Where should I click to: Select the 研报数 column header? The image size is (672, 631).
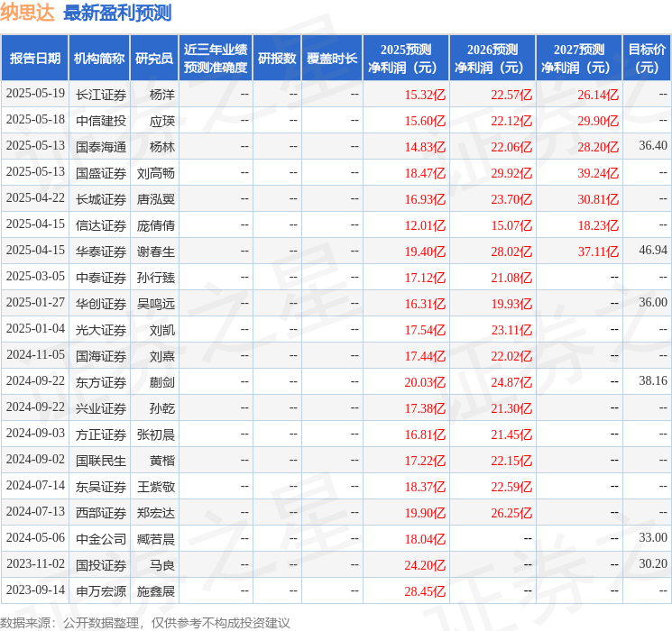click(x=277, y=58)
